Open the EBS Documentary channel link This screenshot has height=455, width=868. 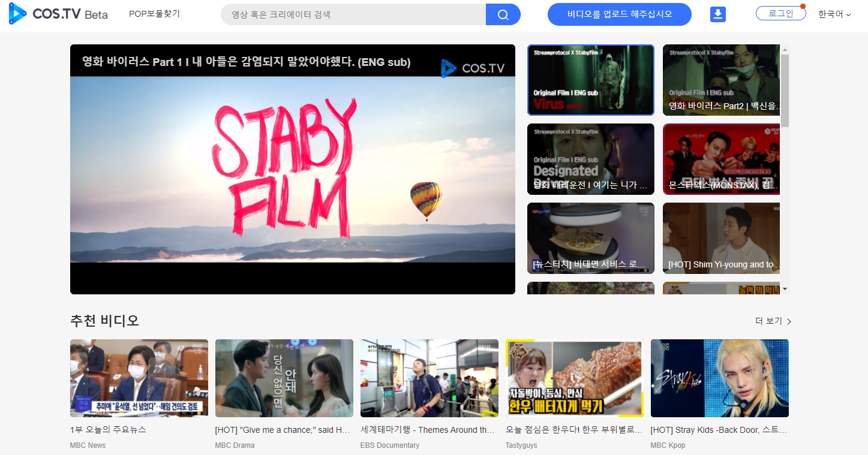[390, 445]
